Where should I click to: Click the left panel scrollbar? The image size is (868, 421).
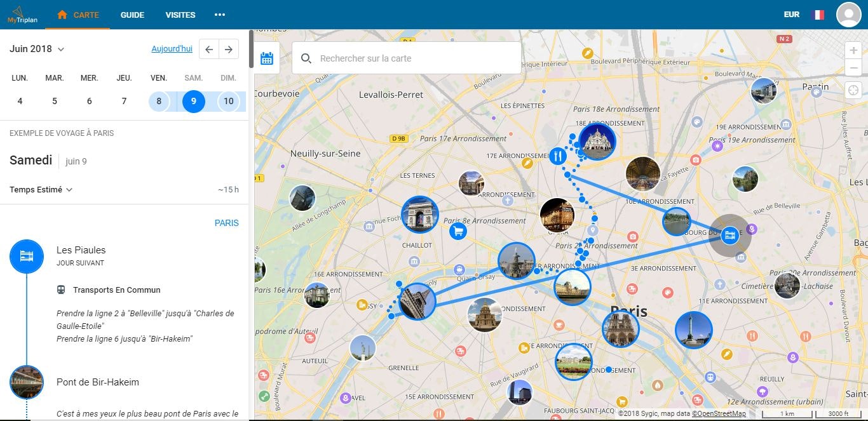[x=252, y=48]
